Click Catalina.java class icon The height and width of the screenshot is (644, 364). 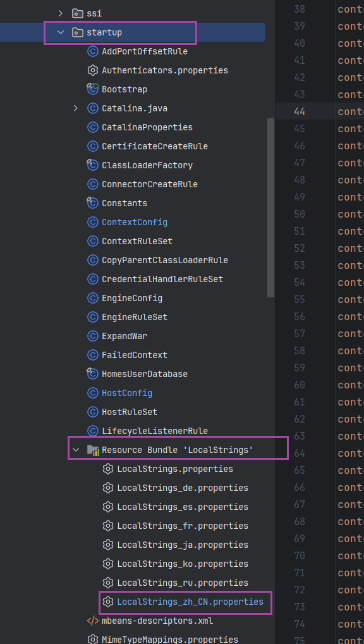[x=93, y=108]
